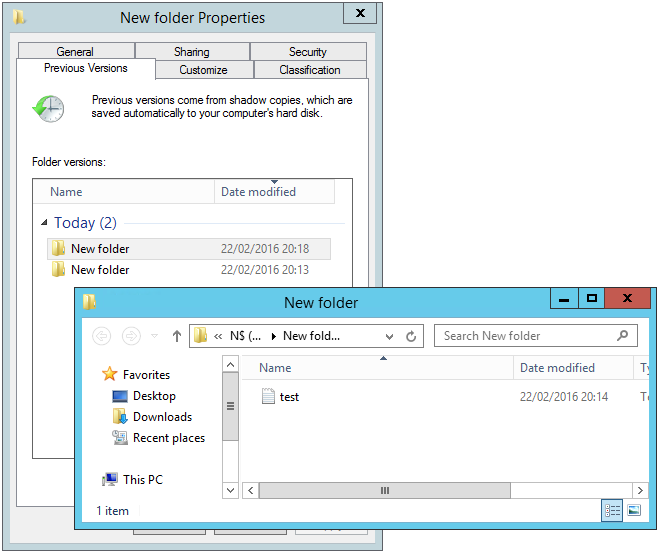Maximize the New folder Explorer window
The height and width of the screenshot is (558, 663).
pyautogui.click(x=592, y=298)
